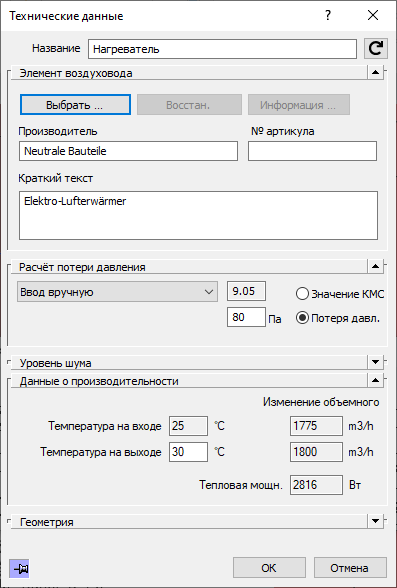
Task: Click the Температура на выходе field showing 30
Action: pyautogui.click(x=188, y=452)
